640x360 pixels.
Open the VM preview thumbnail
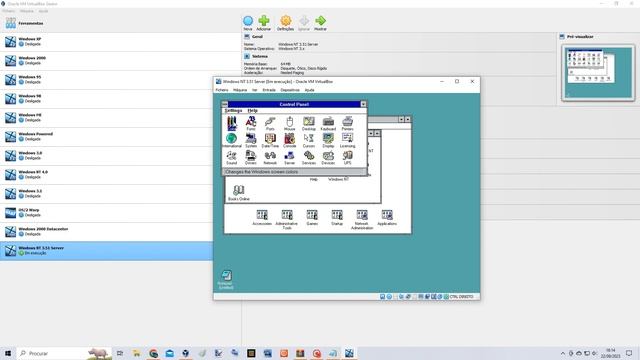click(598, 73)
